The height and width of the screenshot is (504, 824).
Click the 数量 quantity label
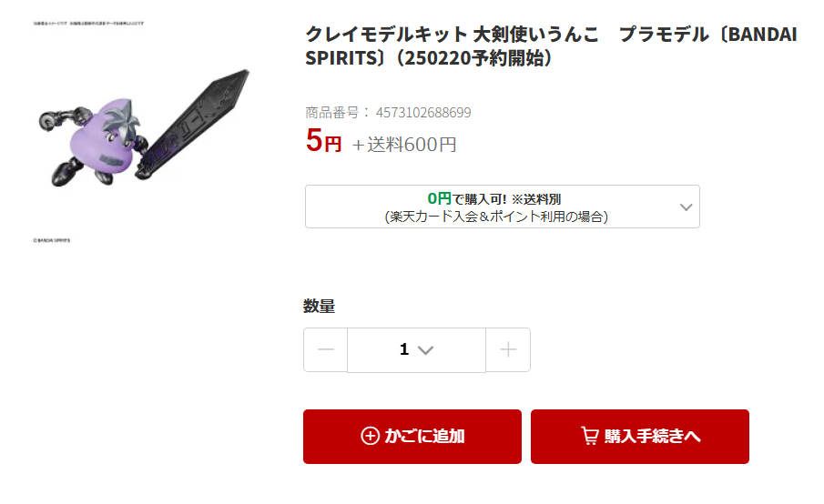[x=319, y=306]
